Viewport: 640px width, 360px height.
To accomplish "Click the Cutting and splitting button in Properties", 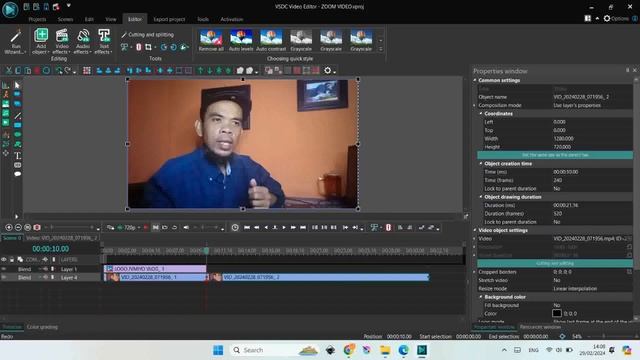I will (x=555, y=264).
